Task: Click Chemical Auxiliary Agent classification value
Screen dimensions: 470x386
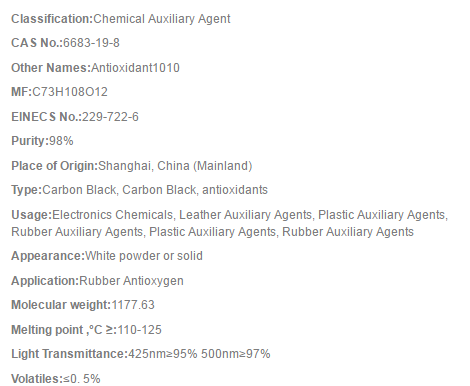Action: (162, 19)
